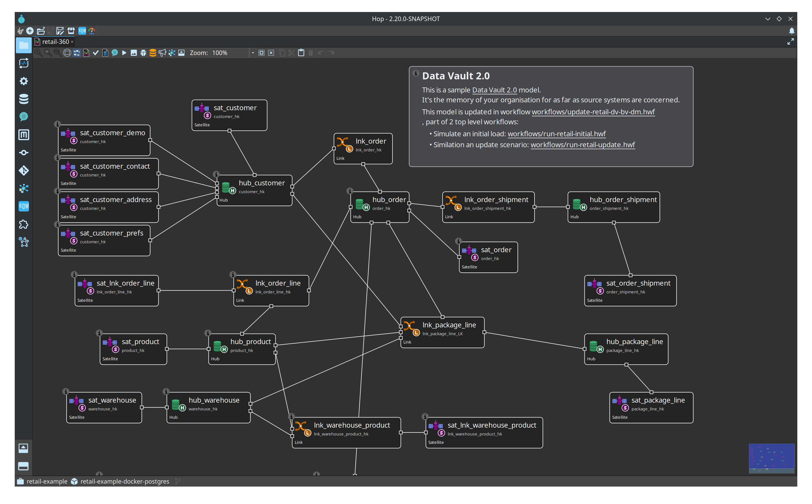Open the plugins puzzle piece perspective
The height and width of the screenshot is (504, 812).
click(x=24, y=224)
